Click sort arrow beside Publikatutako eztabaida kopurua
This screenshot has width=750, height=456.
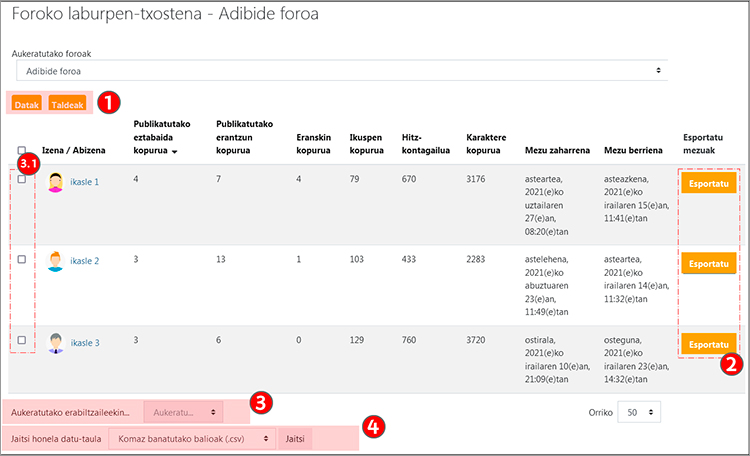(175, 152)
